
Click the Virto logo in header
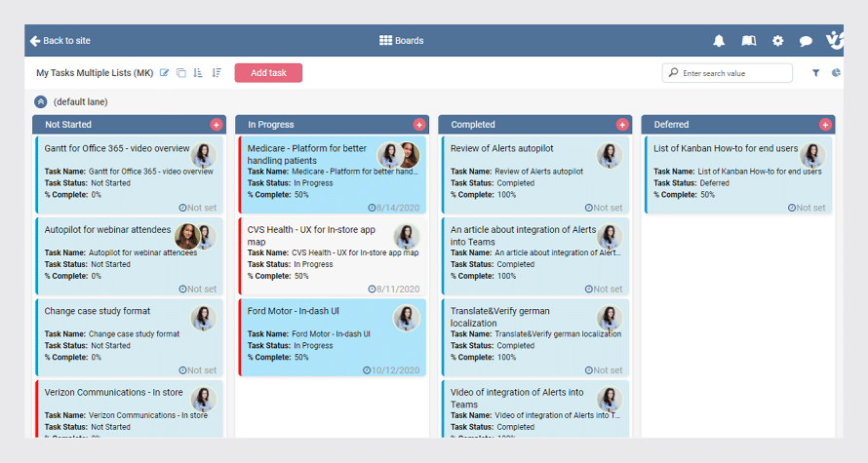[x=834, y=40]
